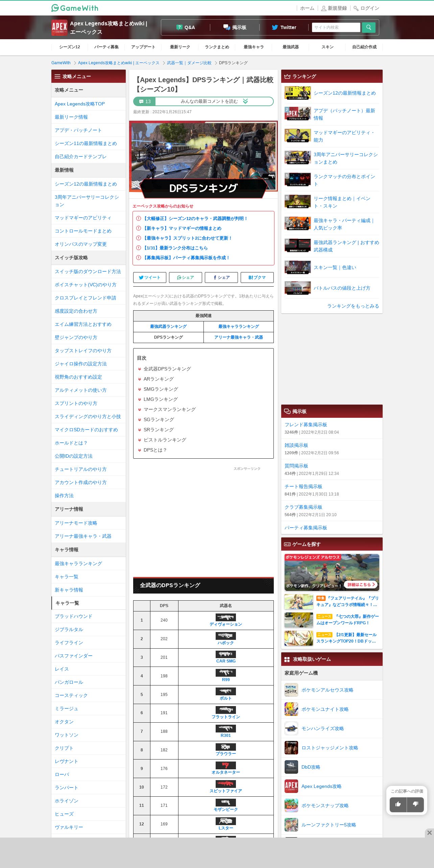This screenshot has width=434, height=868.
Task: Jump to SGランキング in table of contents
Action: 159,419
